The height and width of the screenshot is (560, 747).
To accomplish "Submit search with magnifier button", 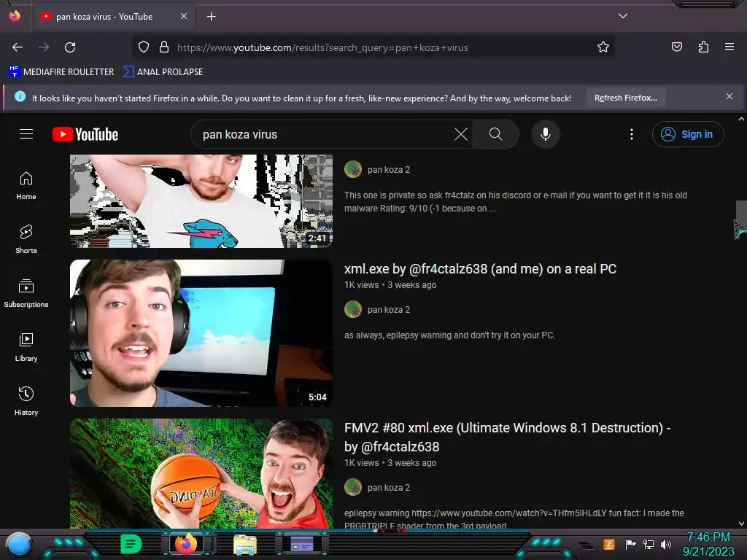I will tap(496, 134).
